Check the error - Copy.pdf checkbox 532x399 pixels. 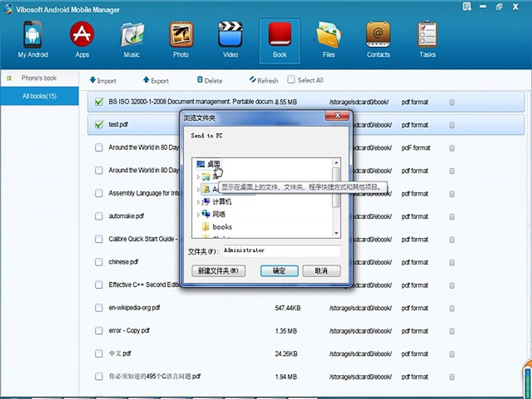(x=99, y=330)
